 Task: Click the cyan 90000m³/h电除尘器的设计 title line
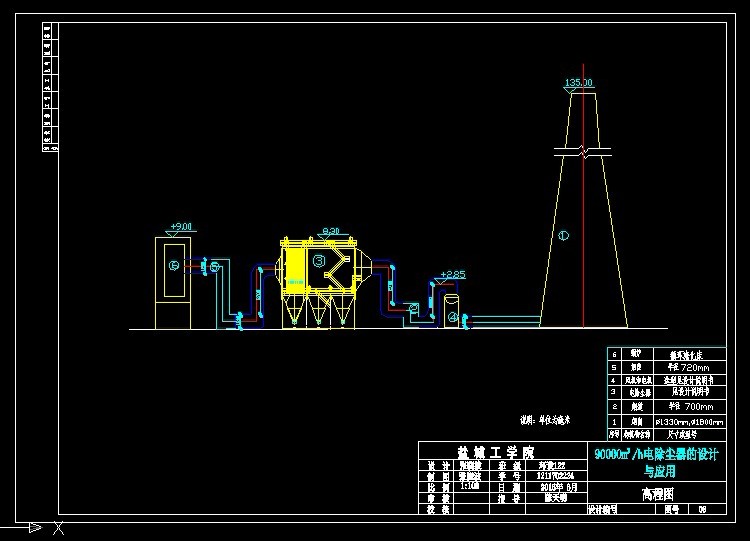(x=656, y=454)
